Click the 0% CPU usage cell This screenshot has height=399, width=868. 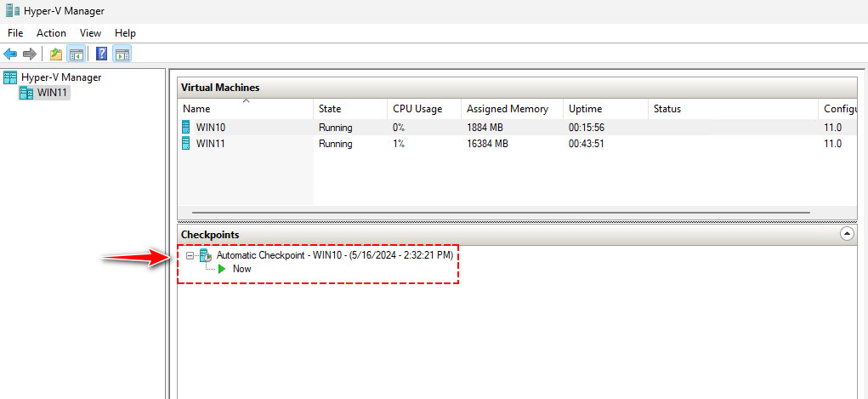click(399, 128)
